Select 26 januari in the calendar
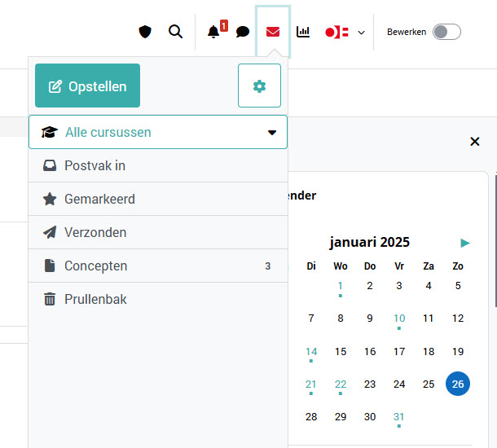Screen dimensions: 497x448 coord(458,384)
